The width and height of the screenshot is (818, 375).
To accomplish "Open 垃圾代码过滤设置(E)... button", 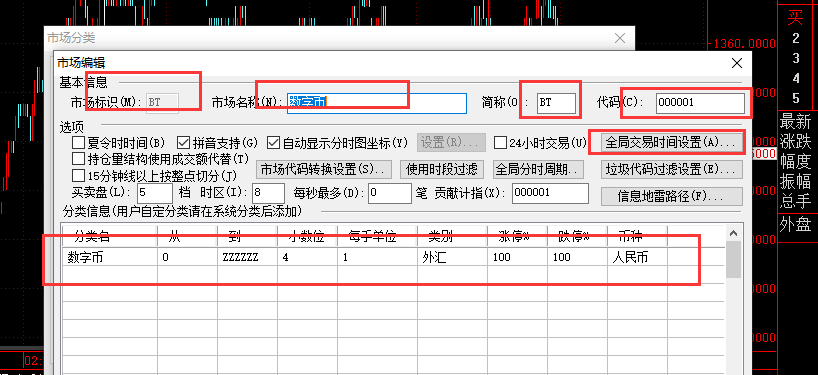I will (x=671, y=169).
